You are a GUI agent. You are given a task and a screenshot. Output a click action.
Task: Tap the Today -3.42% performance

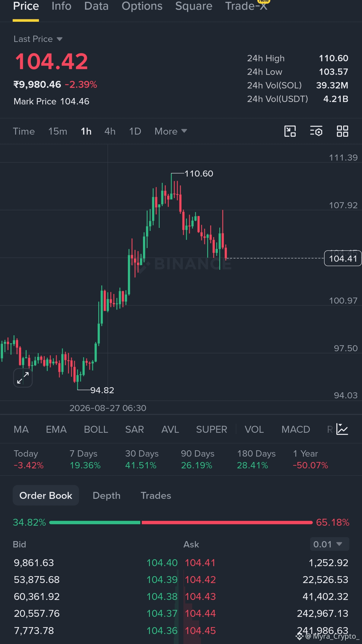coord(29,459)
